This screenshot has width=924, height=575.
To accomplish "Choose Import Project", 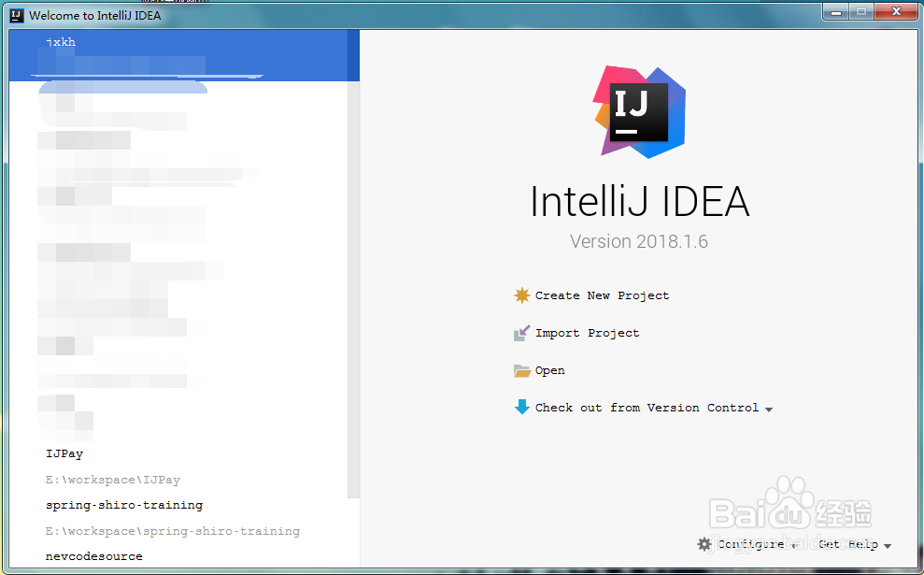I will click(x=587, y=333).
